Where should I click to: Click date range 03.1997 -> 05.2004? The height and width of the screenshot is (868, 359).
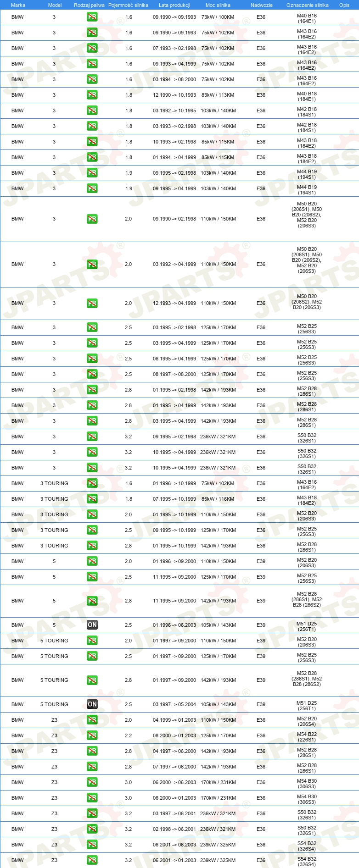tap(174, 704)
